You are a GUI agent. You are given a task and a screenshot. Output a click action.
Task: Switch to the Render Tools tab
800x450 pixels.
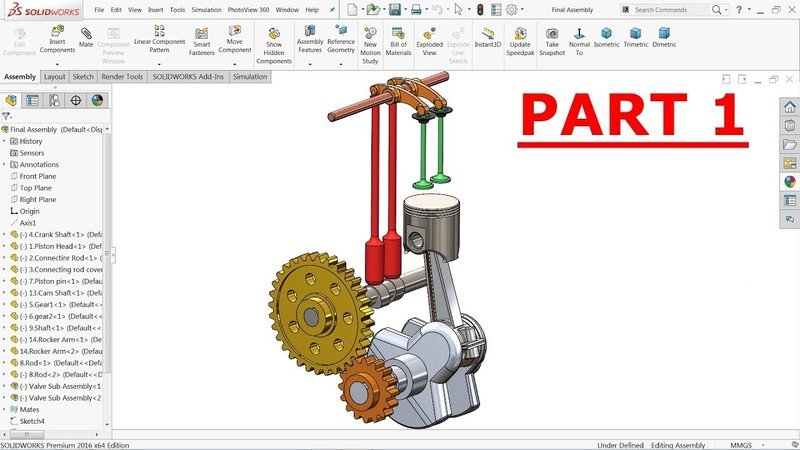tap(122, 77)
